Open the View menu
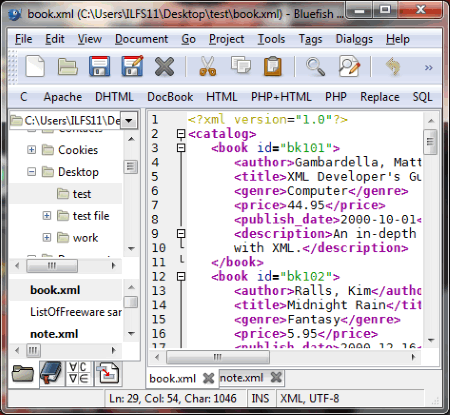The image size is (450, 415). [90, 39]
